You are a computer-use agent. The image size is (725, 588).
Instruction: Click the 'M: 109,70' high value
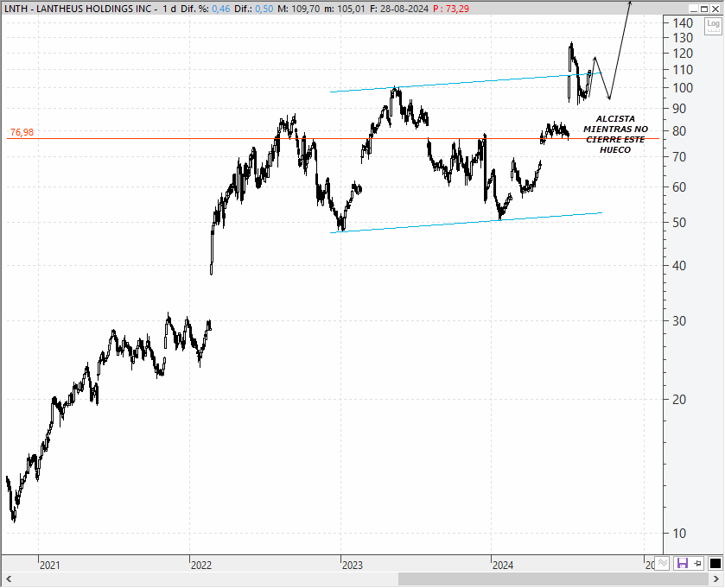click(x=299, y=9)
